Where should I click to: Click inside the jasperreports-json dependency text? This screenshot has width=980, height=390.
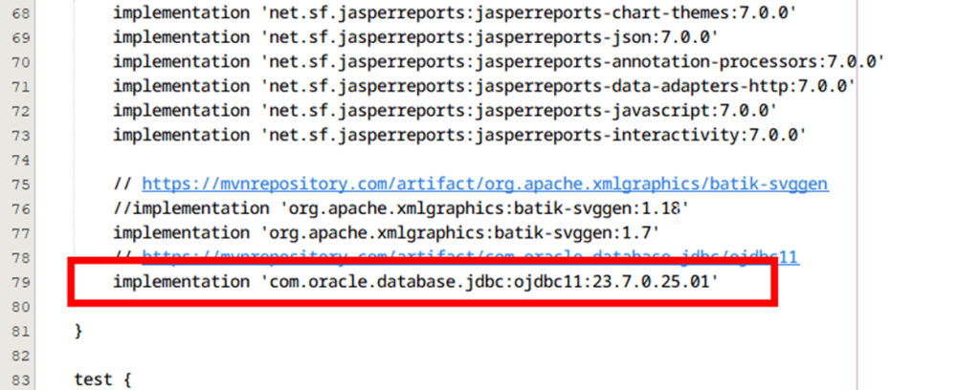pyautogui.click(x=414, y=37)
